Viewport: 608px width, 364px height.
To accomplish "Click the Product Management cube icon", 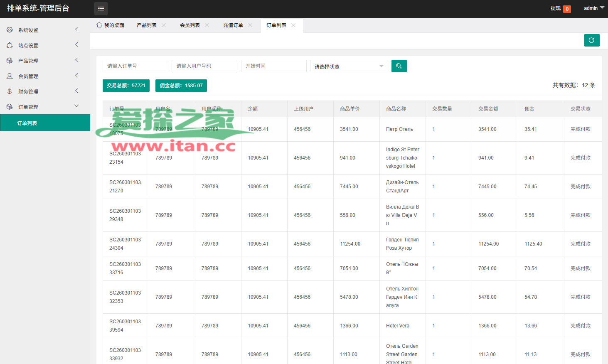I will 10,61.
